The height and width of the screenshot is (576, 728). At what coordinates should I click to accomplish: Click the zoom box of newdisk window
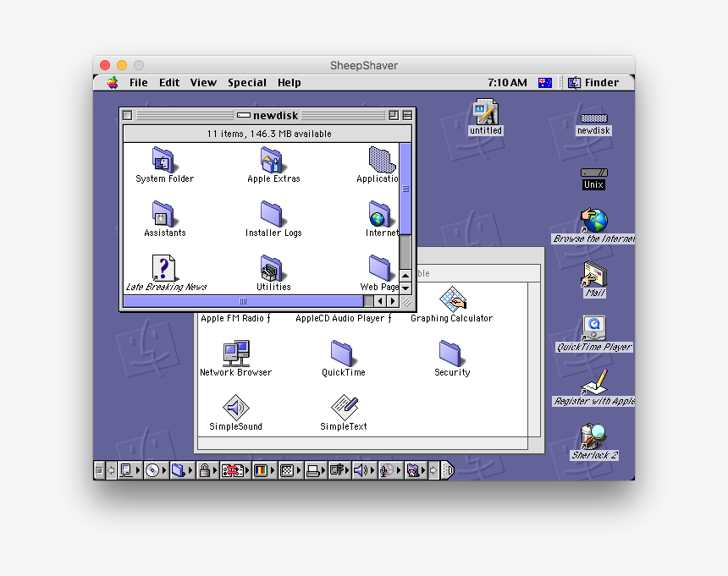tap(394, 115)
